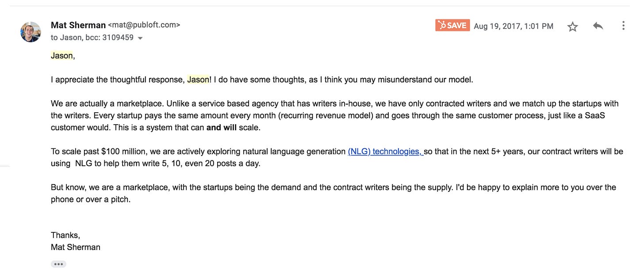Open the (NLG) technologies link
This screenshot has width=644, height=269.
385,152
